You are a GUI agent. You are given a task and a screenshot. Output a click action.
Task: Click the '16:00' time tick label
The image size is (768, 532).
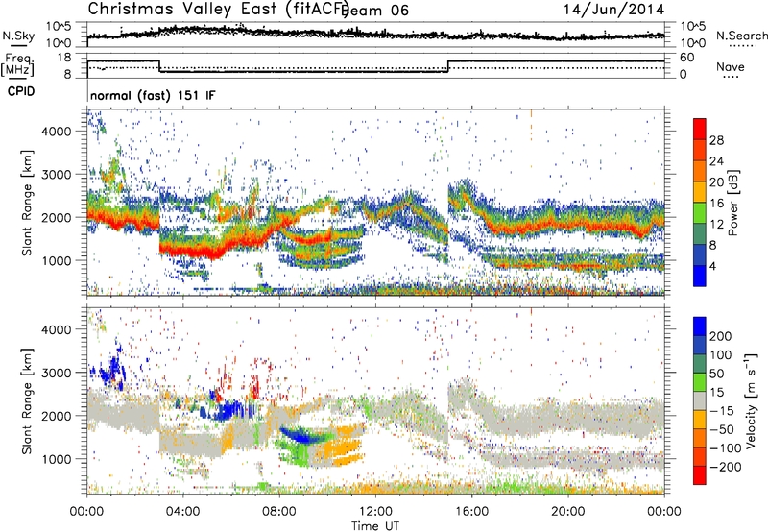[471, 511]
